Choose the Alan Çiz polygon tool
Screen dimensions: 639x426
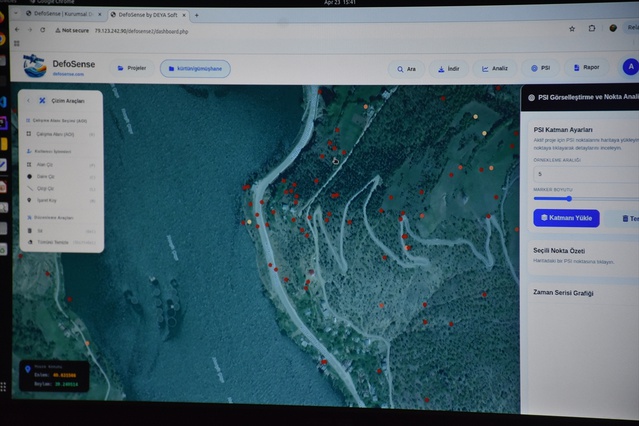pyautogui.click(x=60, y=165)
